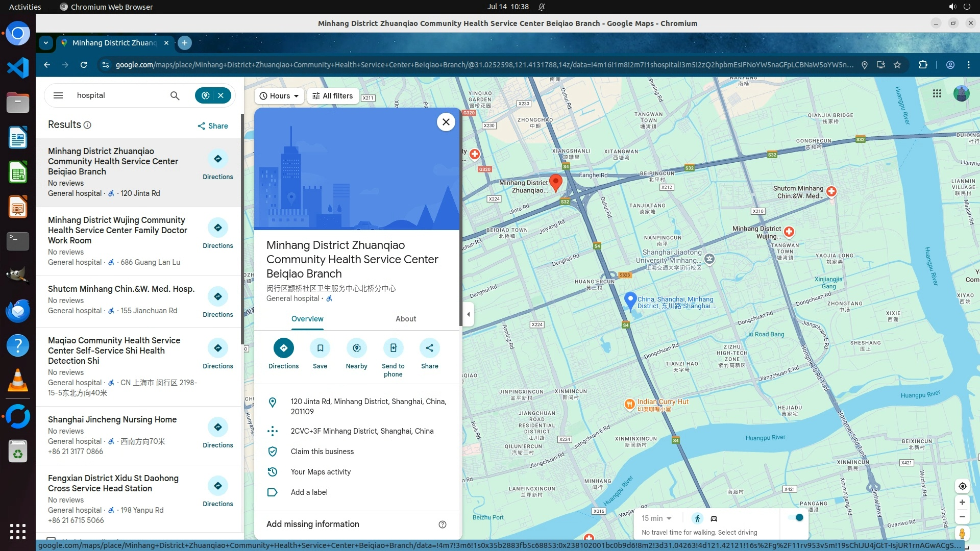Screen dimensions: 980x551
Task: Click Claim this business link
Action: [x=322, y=452]
